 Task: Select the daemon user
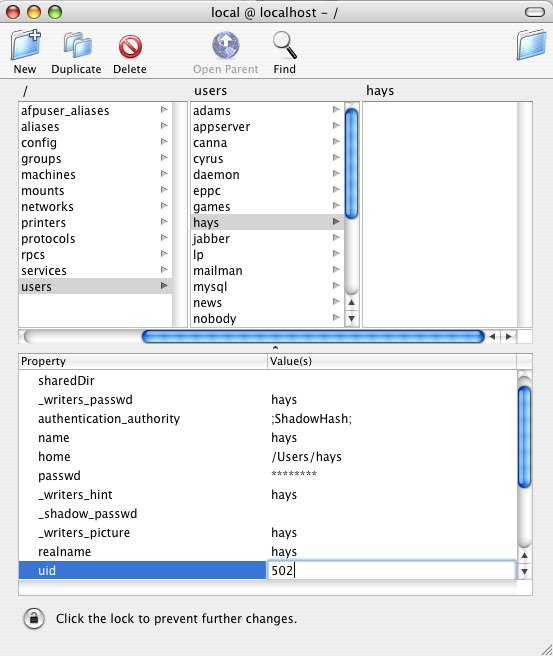click(267, 174)
